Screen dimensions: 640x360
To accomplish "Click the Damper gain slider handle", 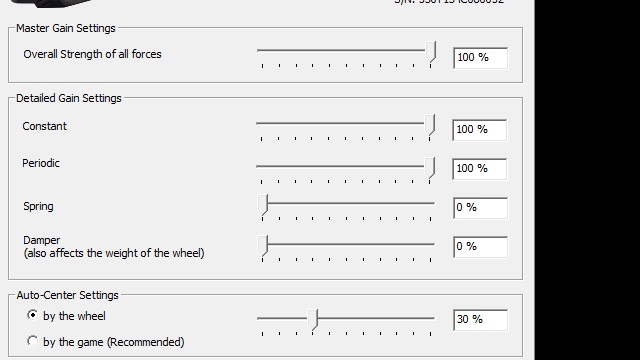I will click(263, 246).
